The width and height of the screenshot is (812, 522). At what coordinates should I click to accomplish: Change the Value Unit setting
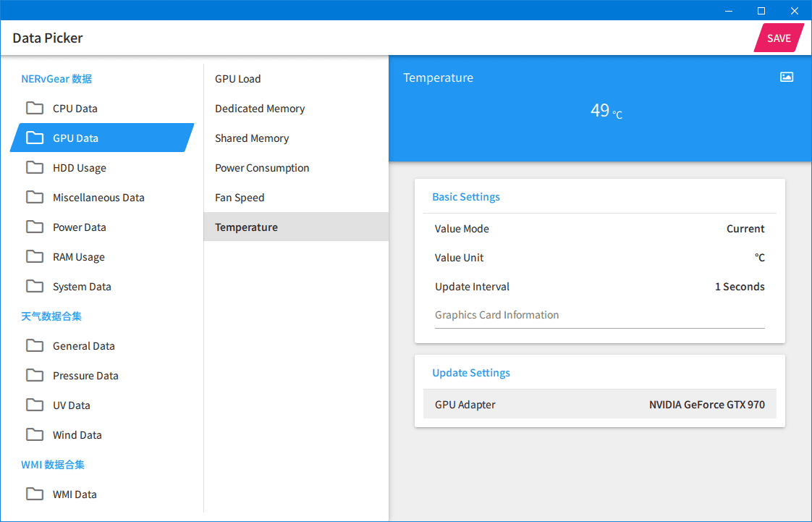point(600,257)
